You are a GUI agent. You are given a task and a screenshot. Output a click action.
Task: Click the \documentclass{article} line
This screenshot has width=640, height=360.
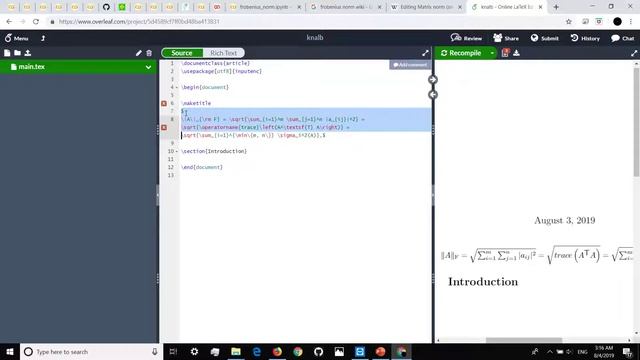[x=216, y=63]
